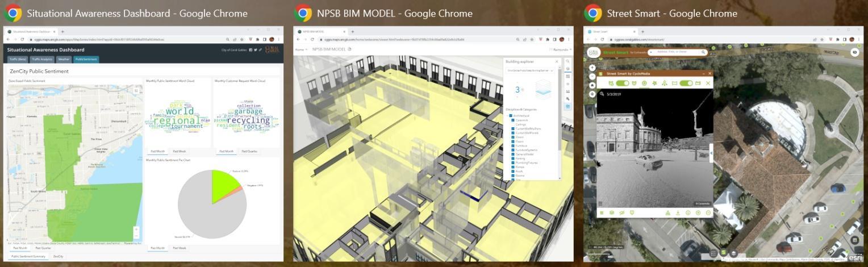Choose Past Month under zone sentiment map
868x267 pixels.
pyautogui.click(x=20, y=248)
